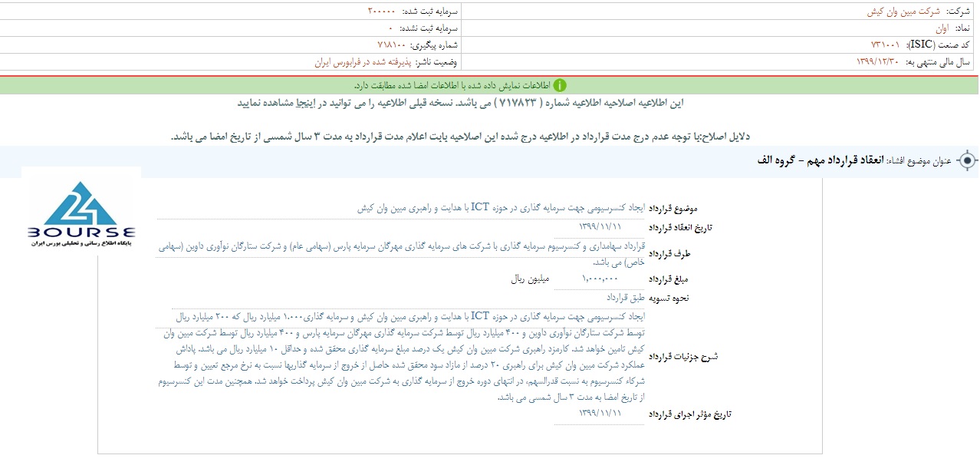Screen dimensions: 980x475
Task: Click the سرمایه ثبت شده label
Action: point(430,12)
